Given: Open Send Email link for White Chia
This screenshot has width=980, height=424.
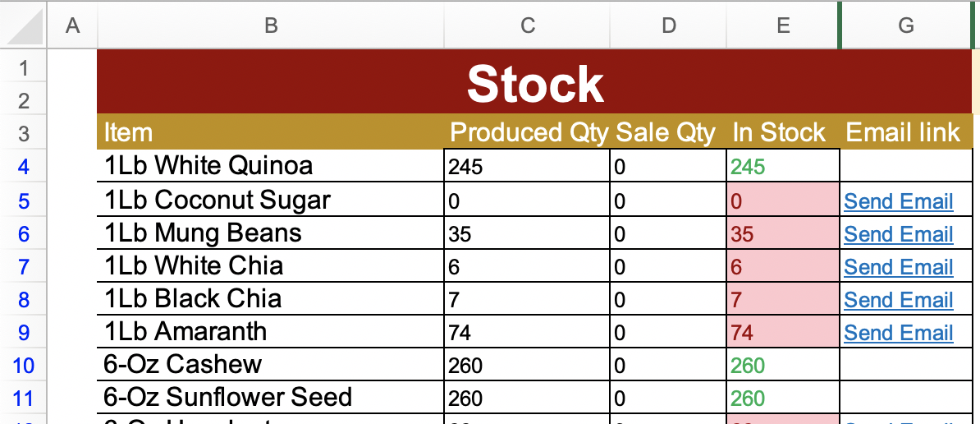Looking at the screenshot, I should (x=898, y=267).
